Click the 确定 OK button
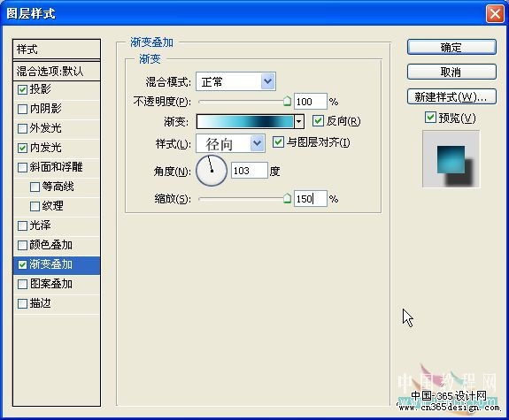509x420 pixels. pos(451,48)
